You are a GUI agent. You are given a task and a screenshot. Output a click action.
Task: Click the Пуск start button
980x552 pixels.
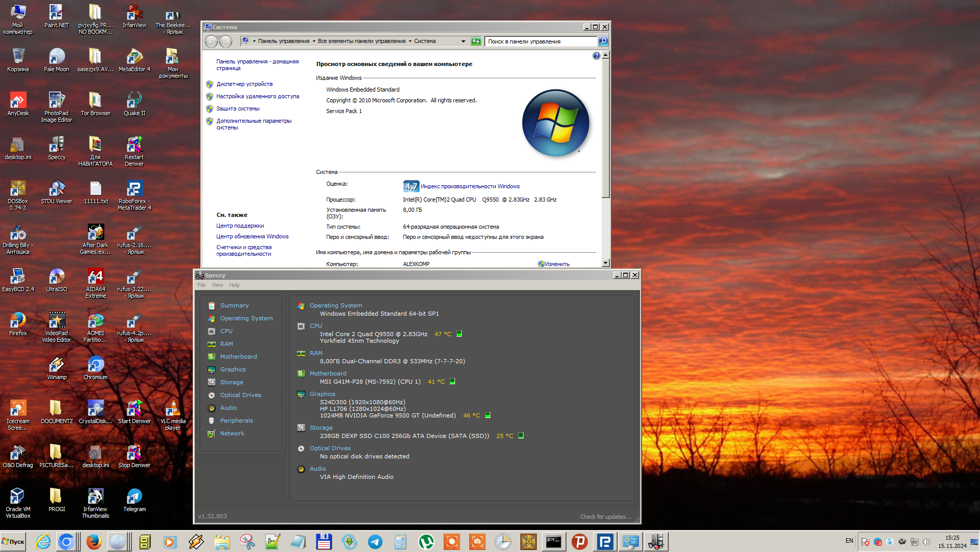[13, 542]
